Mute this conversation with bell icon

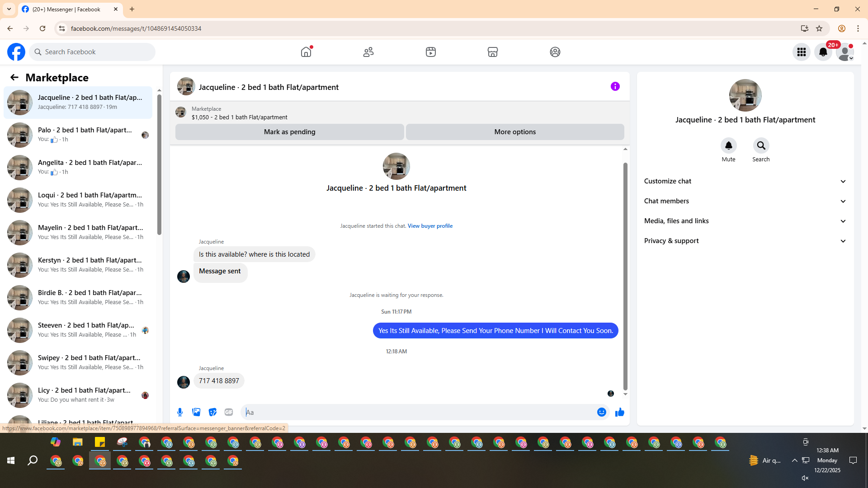point(729,145)
